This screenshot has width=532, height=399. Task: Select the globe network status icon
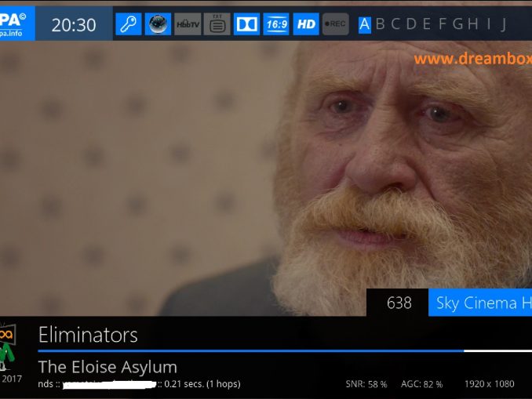[158, 24]
